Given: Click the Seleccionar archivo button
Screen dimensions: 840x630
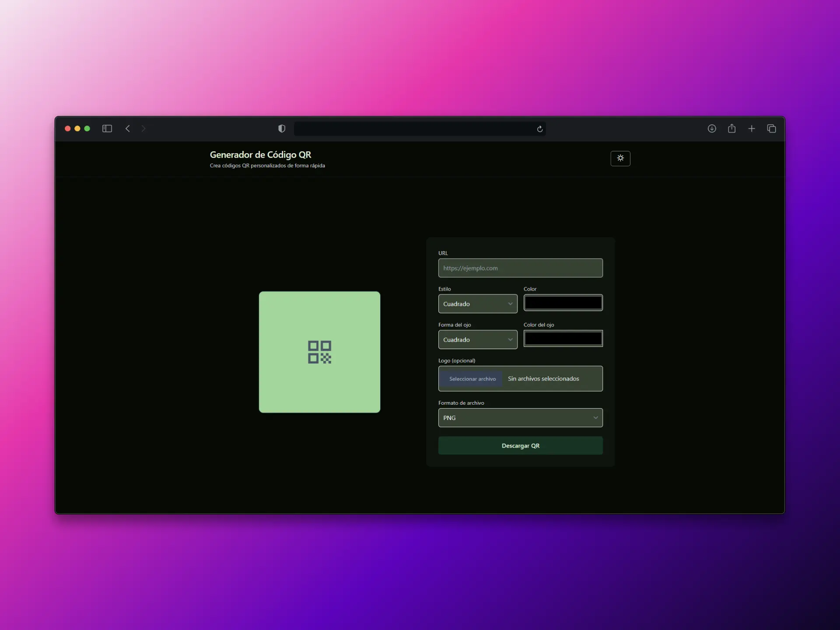Looking at the screenshot, I should tap(472, 379).
